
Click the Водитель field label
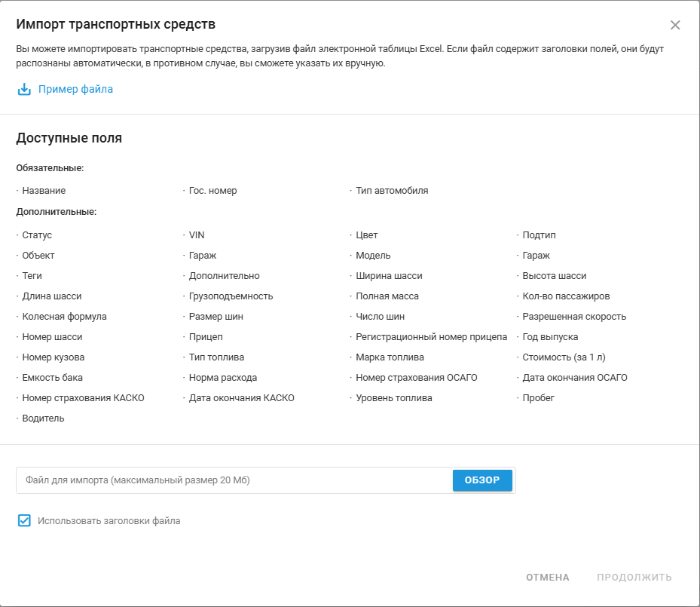pos(43,418)
